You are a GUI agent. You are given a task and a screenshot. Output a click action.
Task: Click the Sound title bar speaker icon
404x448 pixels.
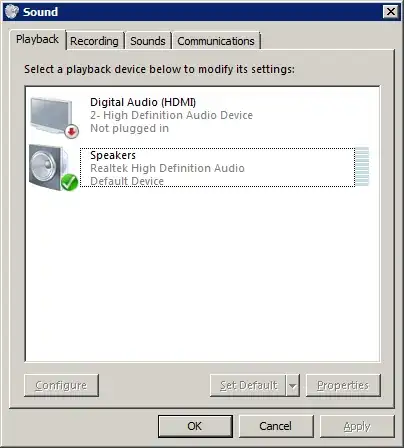(12, 12)
